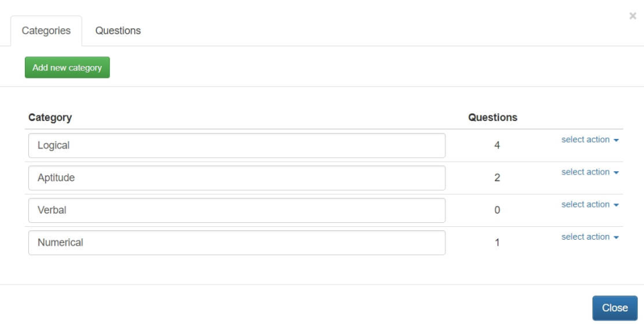644x327 pixels.
Task: Open the Verbal row's select action menu
Action: 590,204
